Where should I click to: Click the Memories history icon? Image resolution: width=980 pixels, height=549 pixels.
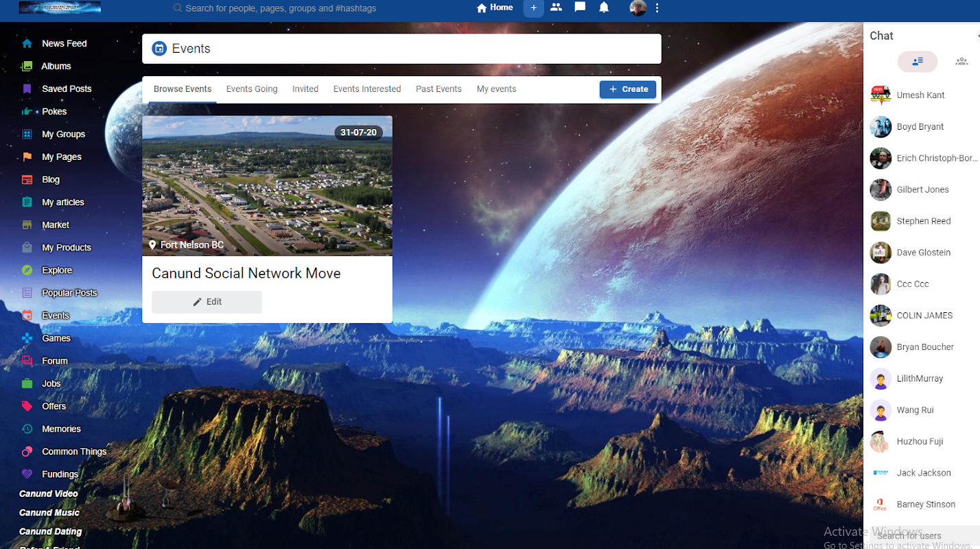(x=27, y=428)
